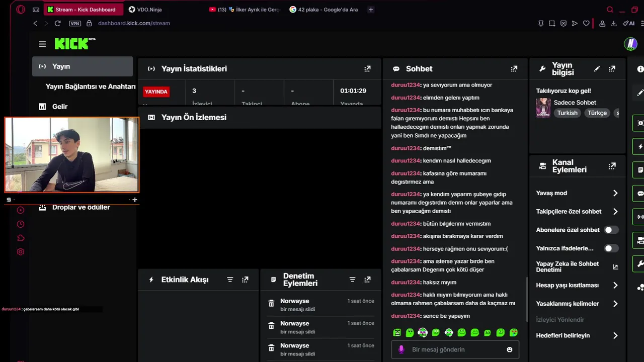644x362 pixels.
Task: Filter the Etkinlik Akışı feed
Action: click(x=230, y=280)
